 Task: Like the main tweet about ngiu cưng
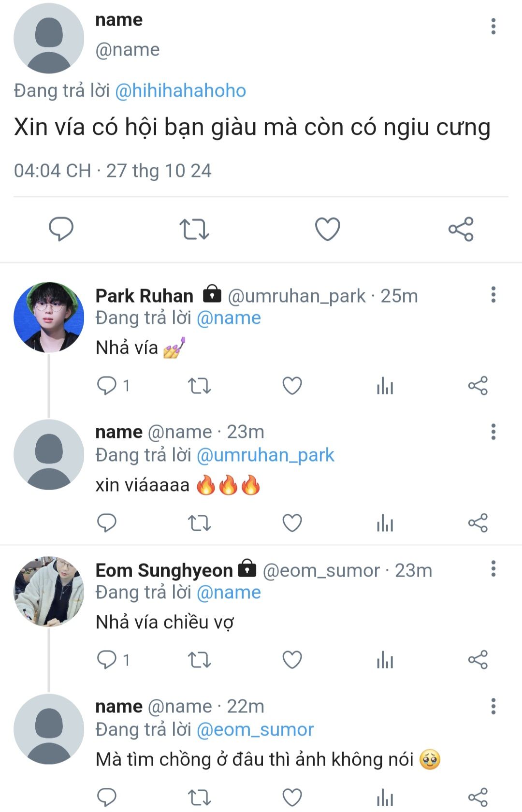[x=328, y=229]
